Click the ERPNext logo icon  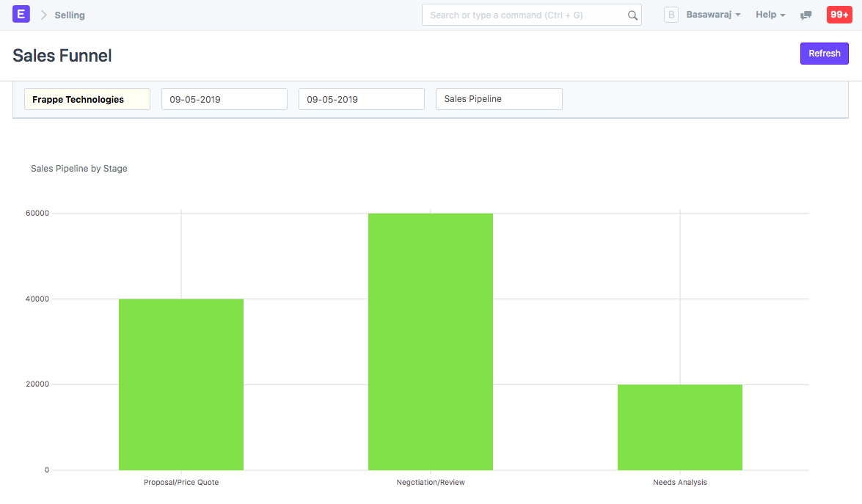tap(21, 14)
